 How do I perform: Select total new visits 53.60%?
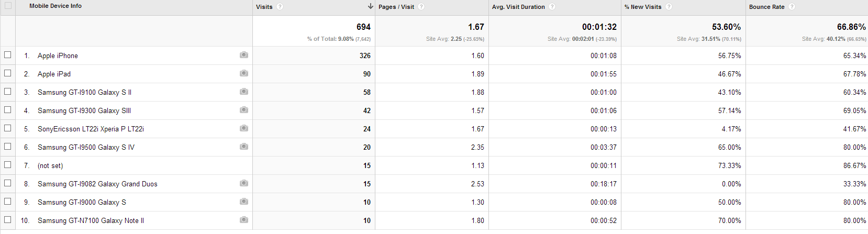(726, 27)
